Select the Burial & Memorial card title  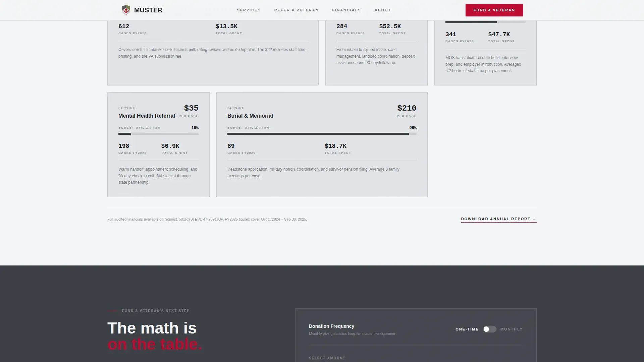coord(250,116)
